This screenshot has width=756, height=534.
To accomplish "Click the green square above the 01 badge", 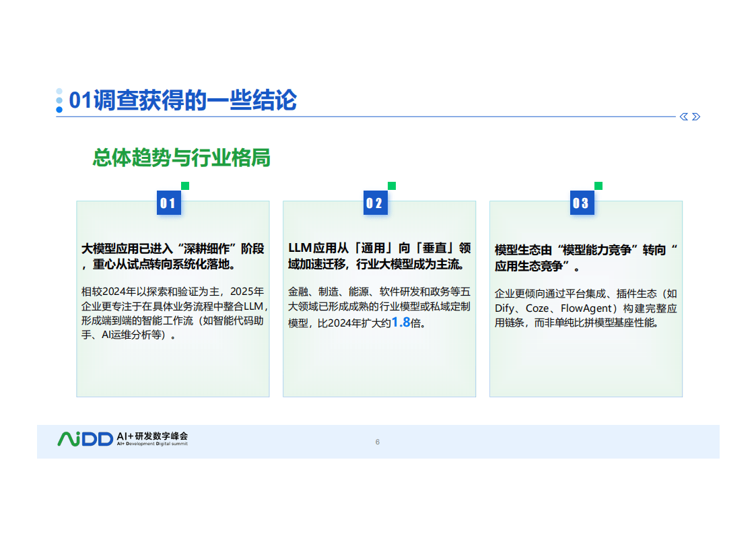I will tap(185, 186).
